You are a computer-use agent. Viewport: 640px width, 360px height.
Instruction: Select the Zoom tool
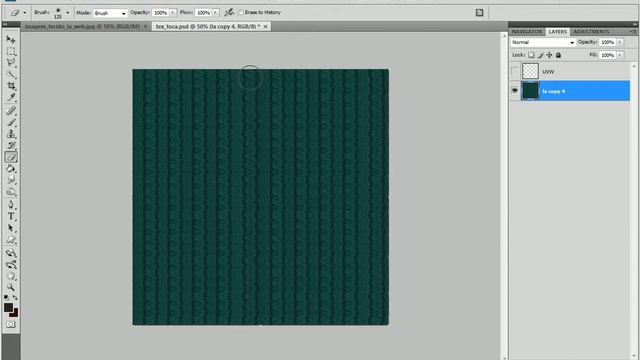click(11, 288)
